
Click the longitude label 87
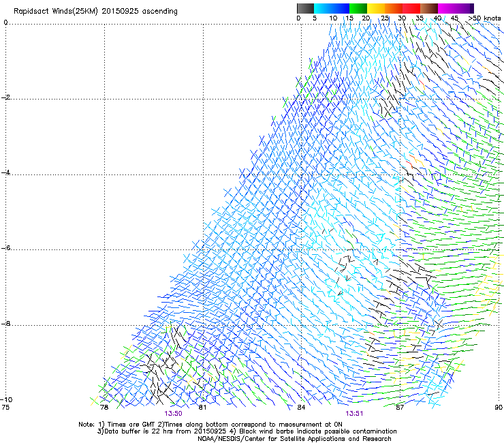click(400, 408)
